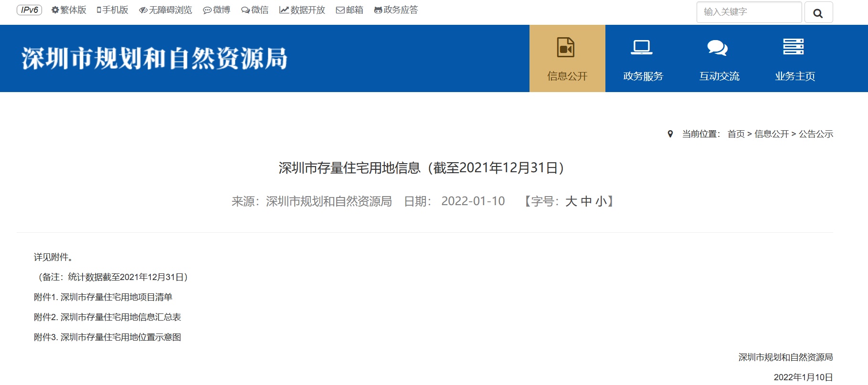Set font size to 中 (medium)
Image resolution: width=868 pixels, height=385 pixels.
586,201
